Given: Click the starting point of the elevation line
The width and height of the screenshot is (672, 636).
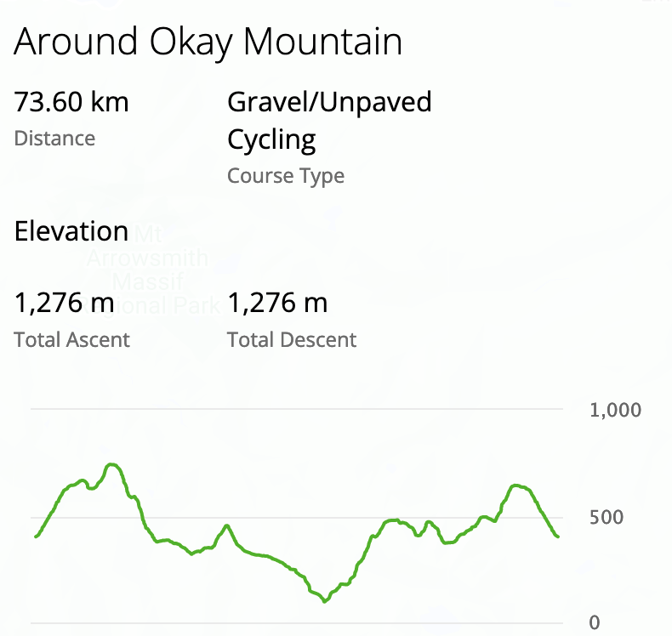Looking at the screenshot, I should point(36,537).
